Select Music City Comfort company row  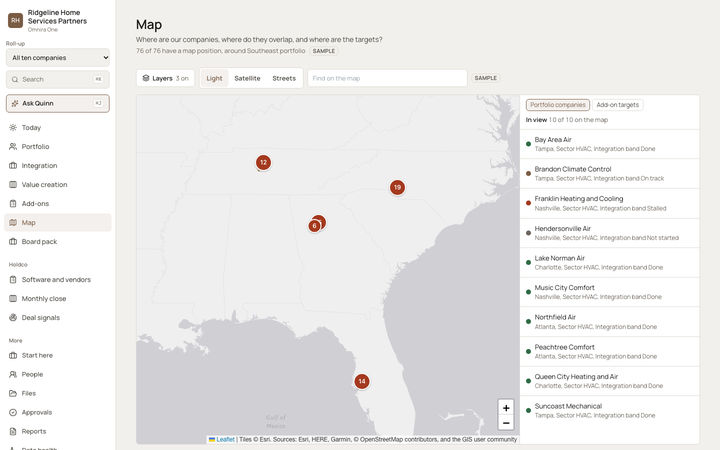pos(610,292)
